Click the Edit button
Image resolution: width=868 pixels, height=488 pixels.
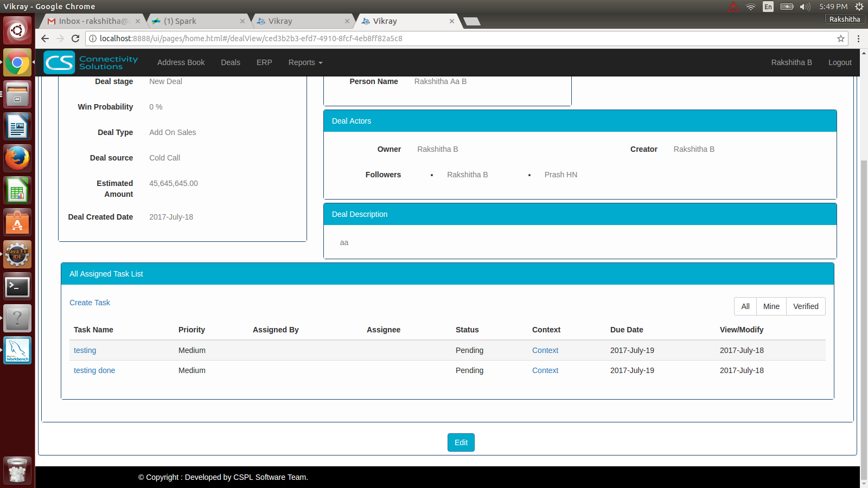[x=461, y=442]
